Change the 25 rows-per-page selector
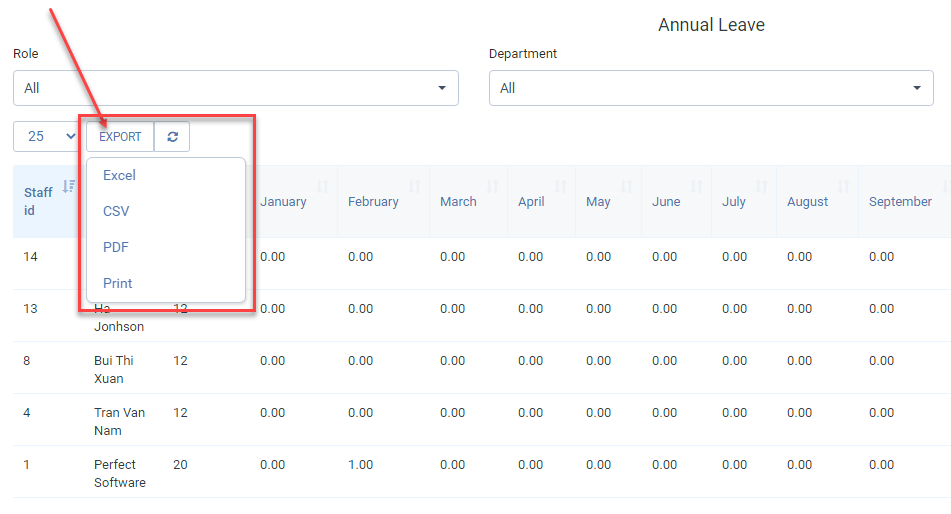 point(47,137)
